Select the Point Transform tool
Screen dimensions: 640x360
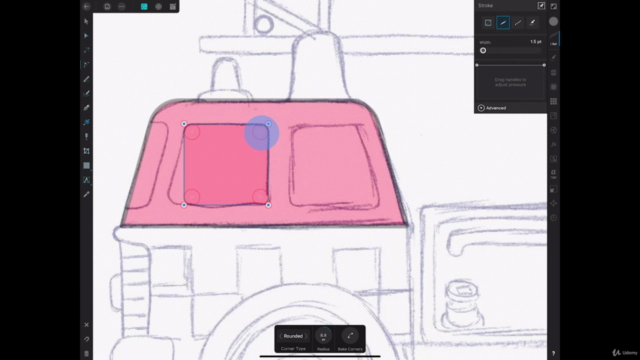86,50
